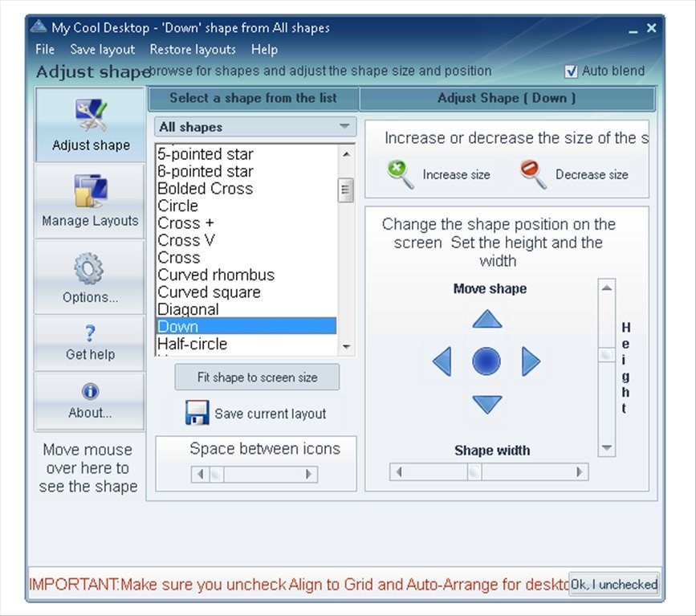Viewport: 696px width, 616px height.
Task: Open the File menu
Action: point(45,49)
